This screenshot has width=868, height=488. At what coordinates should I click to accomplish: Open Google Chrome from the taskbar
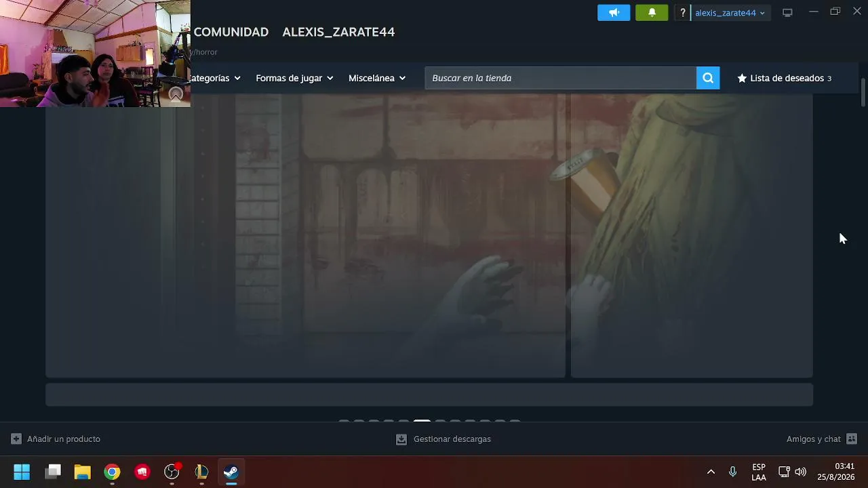pyautogui.click(x=113, y=472)
